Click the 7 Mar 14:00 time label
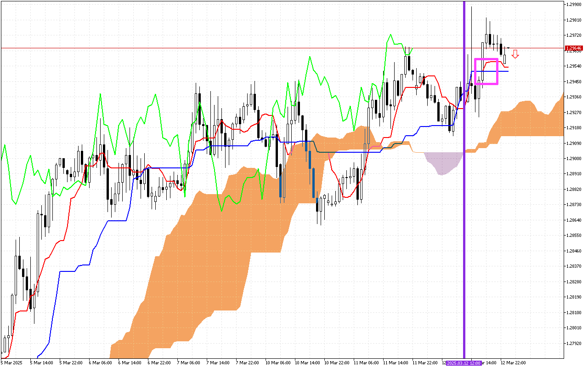 pos(217,363)
